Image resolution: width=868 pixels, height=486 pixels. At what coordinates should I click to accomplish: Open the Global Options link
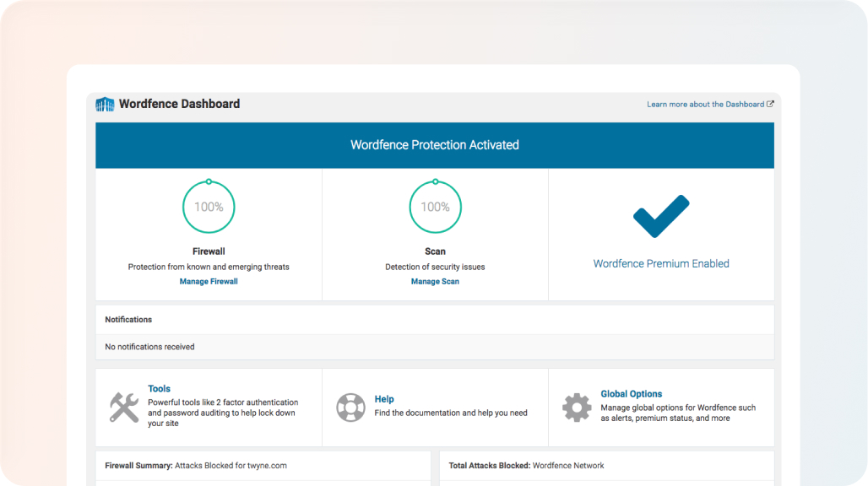tap(631, 394)
